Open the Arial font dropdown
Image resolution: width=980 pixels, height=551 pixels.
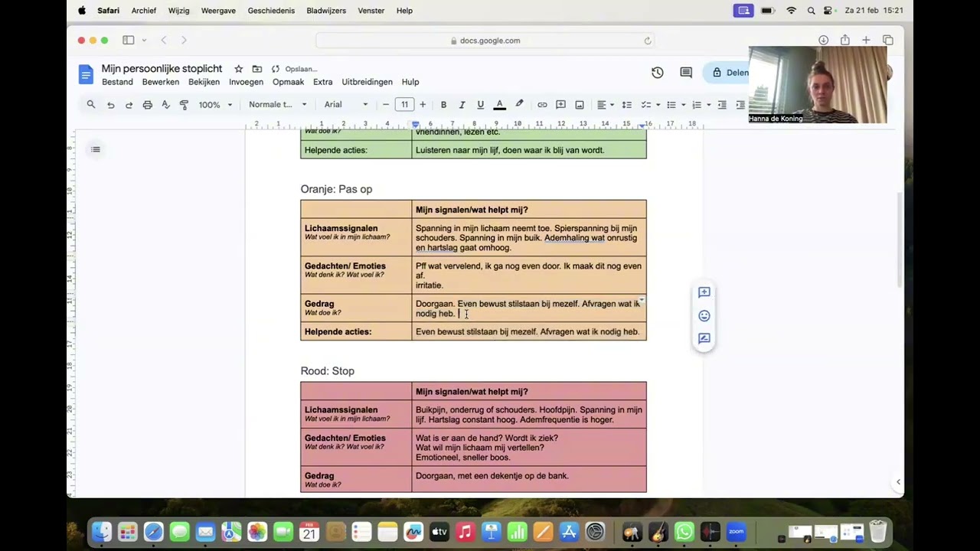(345, 105)
